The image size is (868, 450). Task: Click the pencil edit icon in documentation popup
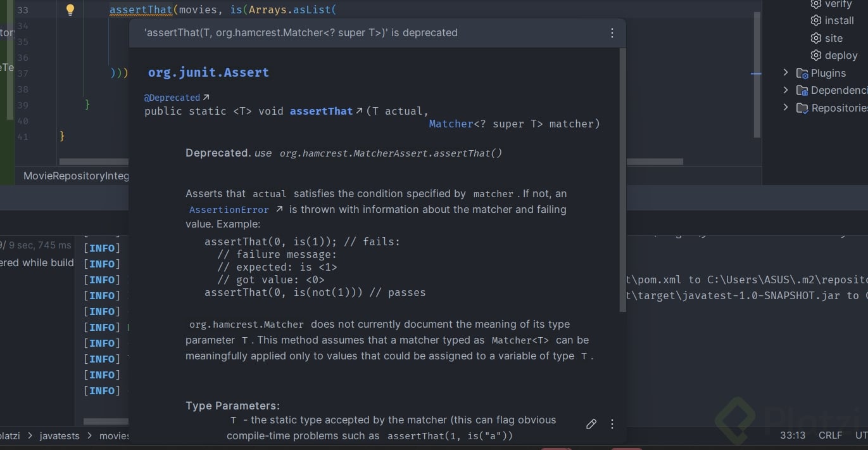pos(591,424)
